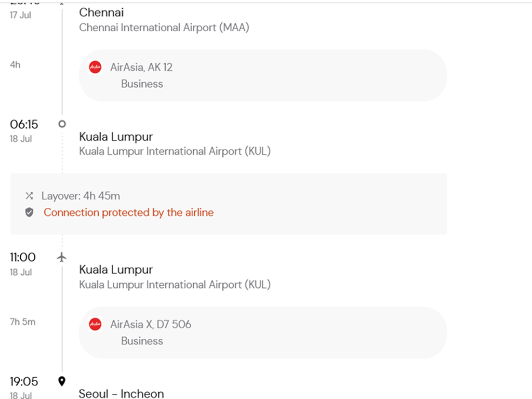
Task: Select the location pin icon at Seoul arrival
Action: (x=62, y=381)
